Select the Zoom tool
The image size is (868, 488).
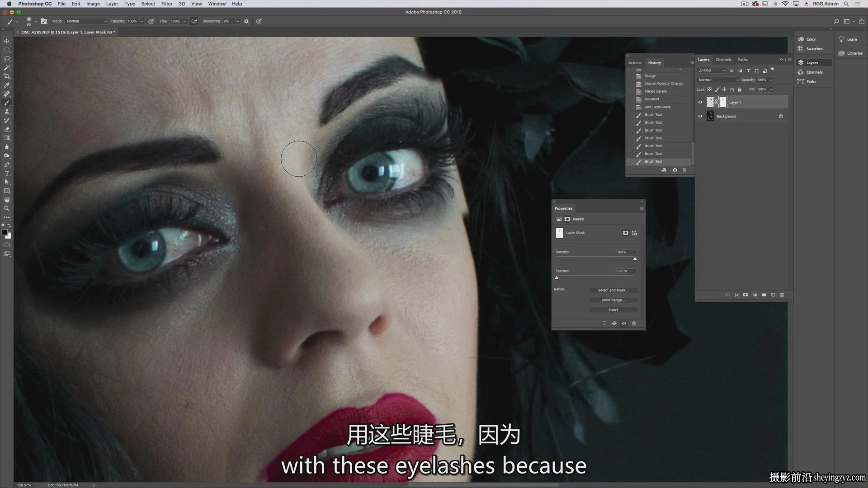7,209
